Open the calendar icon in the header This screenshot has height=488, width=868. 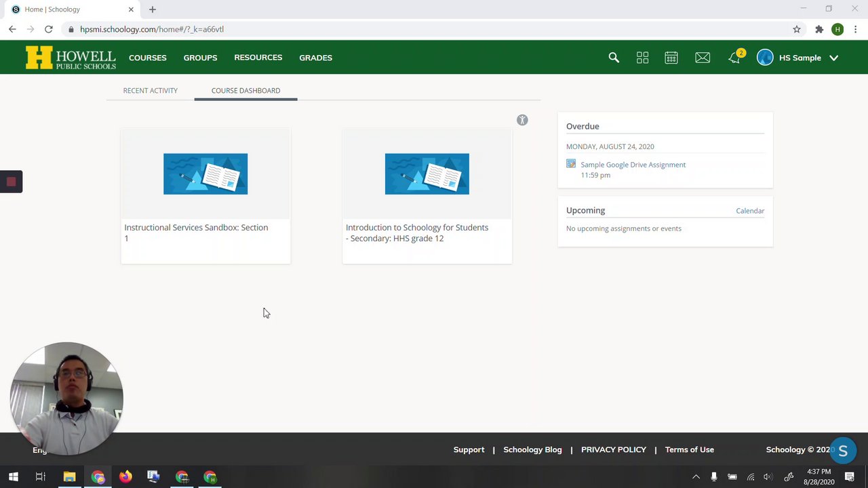671,58
